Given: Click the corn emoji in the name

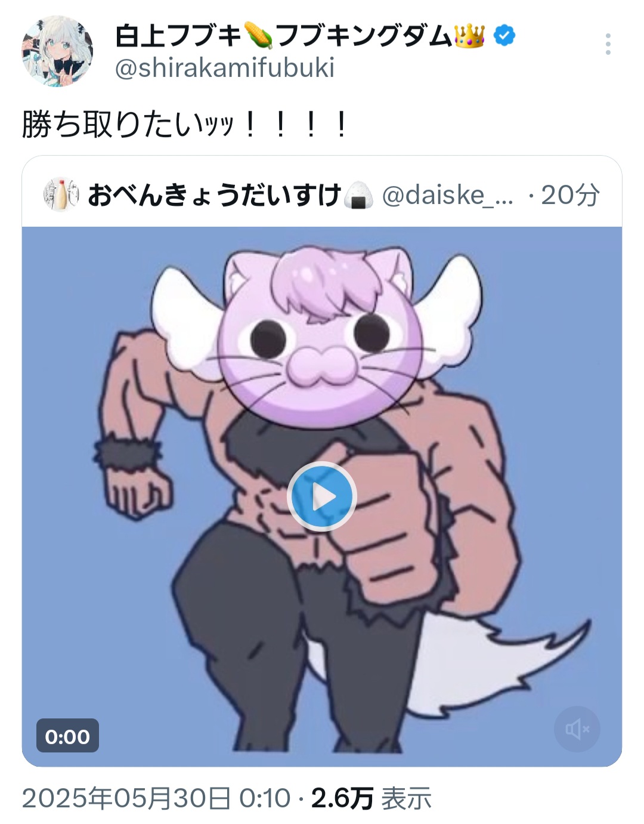Looking at the screenshot, I should tap(258, 36).
